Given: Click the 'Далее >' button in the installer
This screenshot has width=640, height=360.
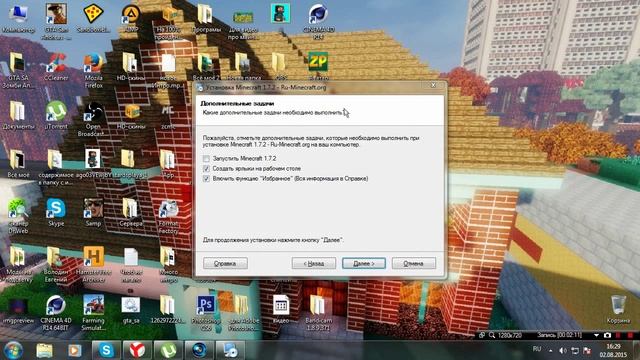Looking at the screenshot, I should [364, 263].
